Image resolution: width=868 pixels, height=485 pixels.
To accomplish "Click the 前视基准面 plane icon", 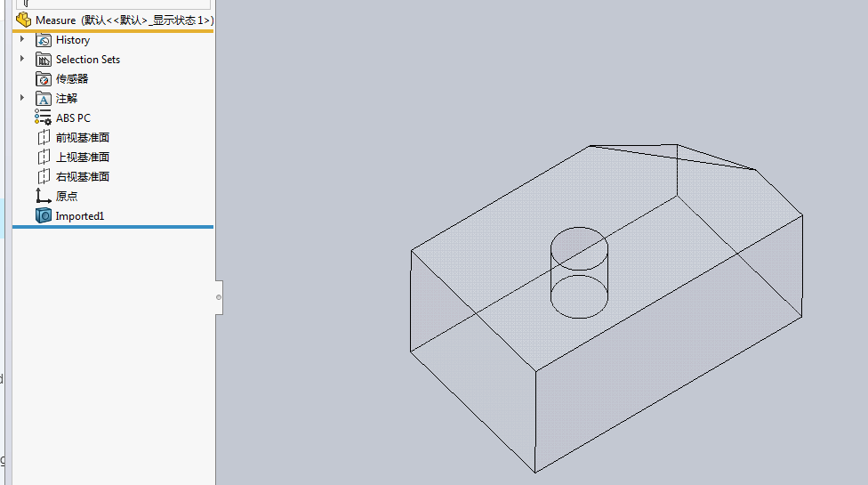I will click(x=44, y=137).
